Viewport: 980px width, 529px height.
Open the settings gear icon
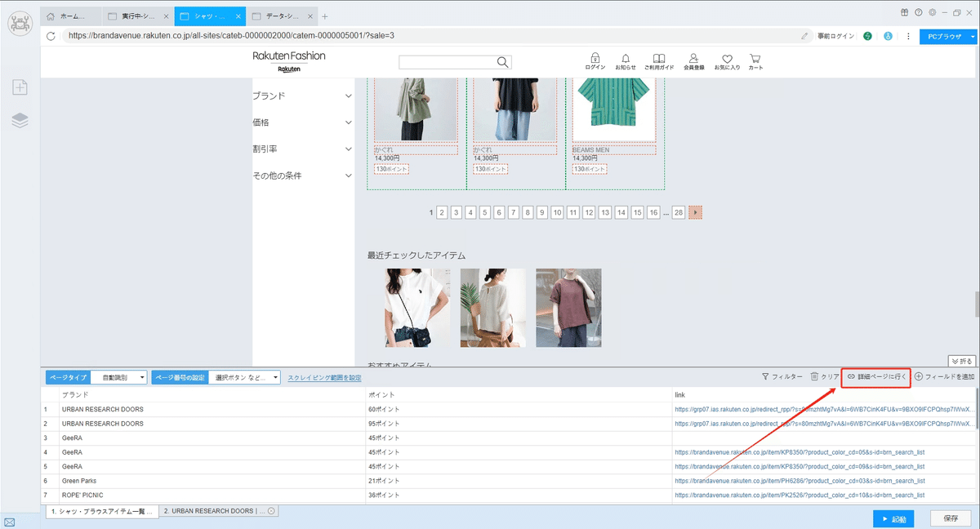pyautogui.click(x=932, y=12)
